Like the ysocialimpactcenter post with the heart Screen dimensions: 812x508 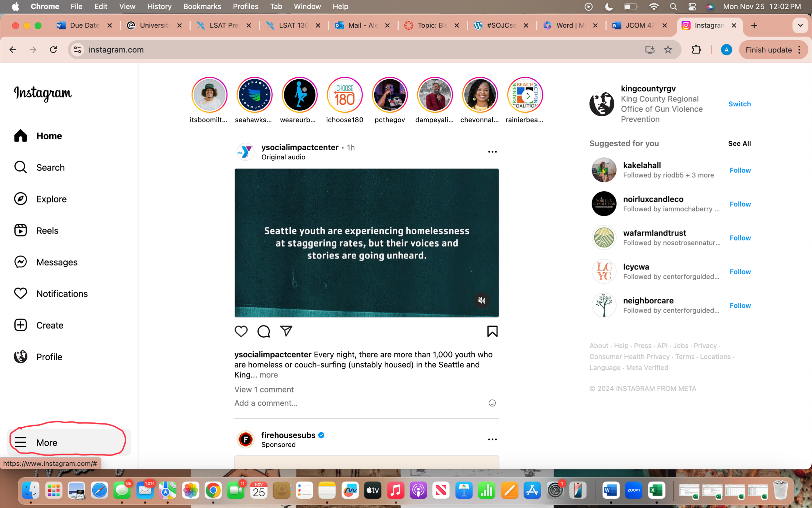pos(241,332)
